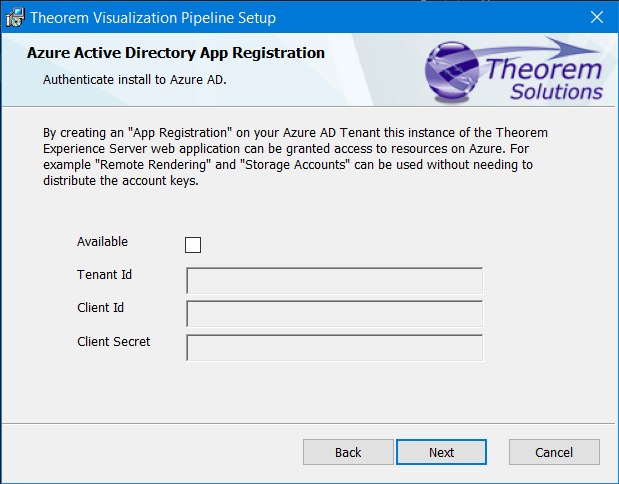This screenshot has height=484, width=619.
Task: Click the installer icon in the title bar
Action: pyautogui.click(x=15, y=17)
